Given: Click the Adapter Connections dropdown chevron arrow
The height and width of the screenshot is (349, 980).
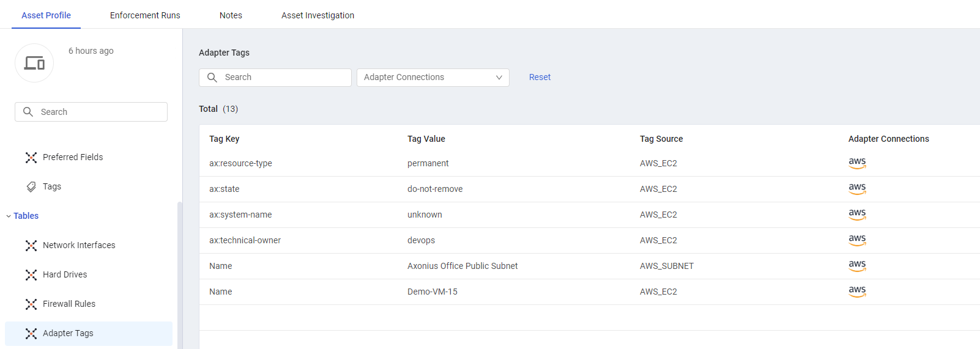Looking at the screenshot, I should (499, 78).
